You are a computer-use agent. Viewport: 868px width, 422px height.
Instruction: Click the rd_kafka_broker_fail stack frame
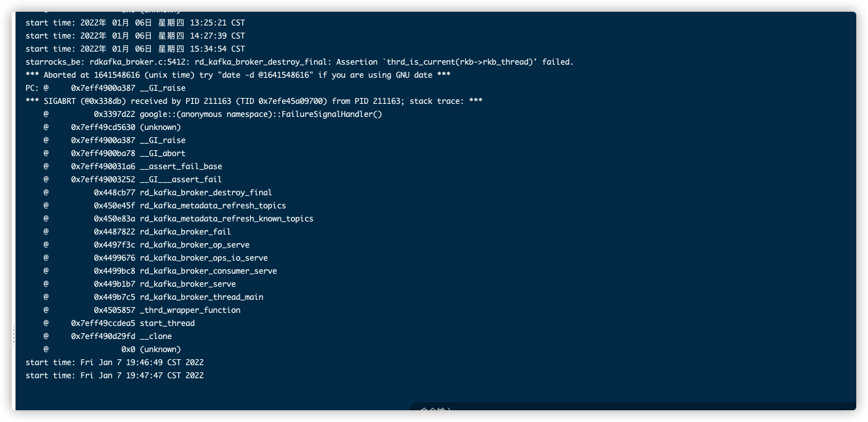click(137, 232)
